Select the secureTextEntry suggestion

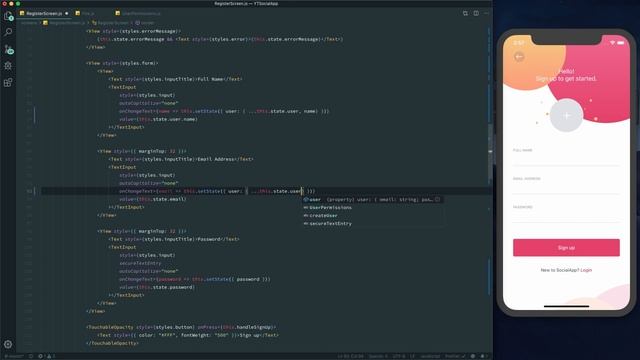pos(373,224)
